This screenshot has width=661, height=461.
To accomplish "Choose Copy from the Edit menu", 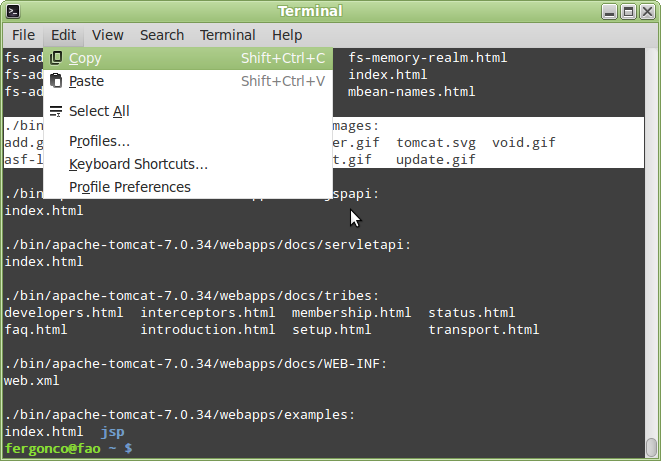I will tap(188, 58).
